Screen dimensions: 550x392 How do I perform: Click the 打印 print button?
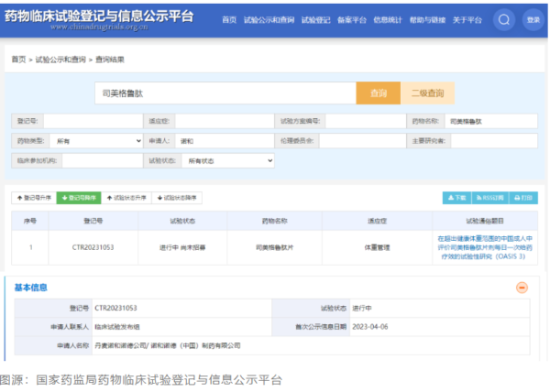[523, 198]
